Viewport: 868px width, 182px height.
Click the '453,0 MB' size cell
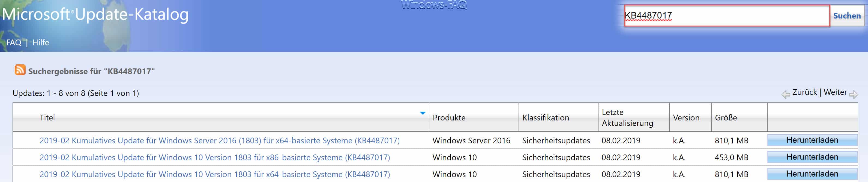[x=731, y=157]
